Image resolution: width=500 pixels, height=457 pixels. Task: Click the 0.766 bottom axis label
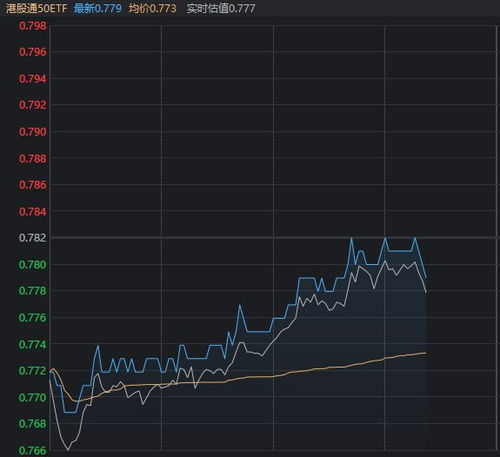click(x=33, y=450)
